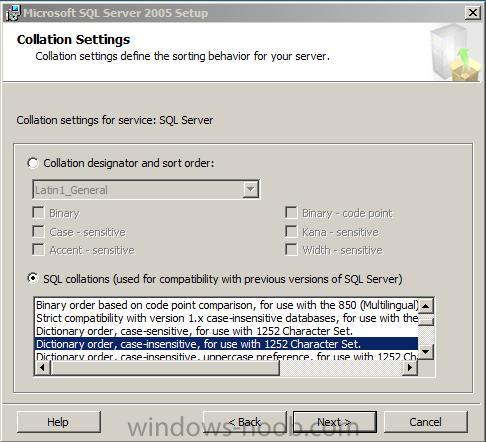The width and height of the screenshot is (486, 442).
Task: Toggle the Accent - sensitive checkbox
Action: tap(38, 250)
